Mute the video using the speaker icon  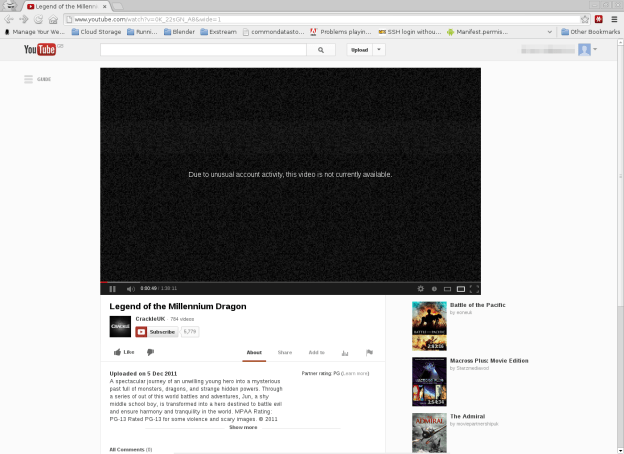click(131, 289)
